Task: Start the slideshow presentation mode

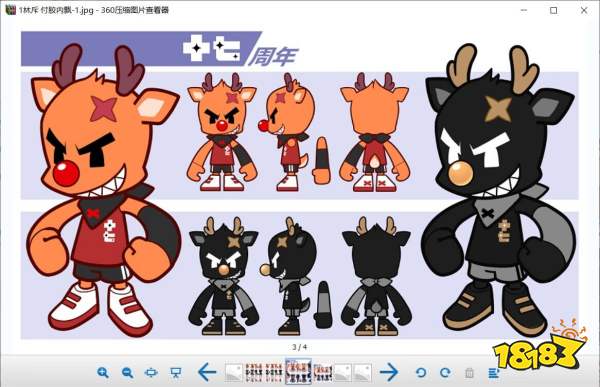Action: pos(176,372)
